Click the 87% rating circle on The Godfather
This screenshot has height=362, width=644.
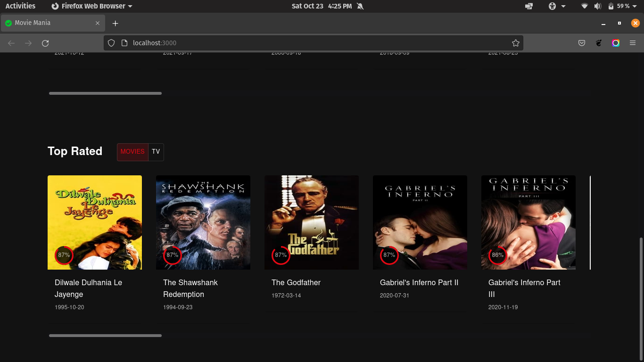coord(281,255)
